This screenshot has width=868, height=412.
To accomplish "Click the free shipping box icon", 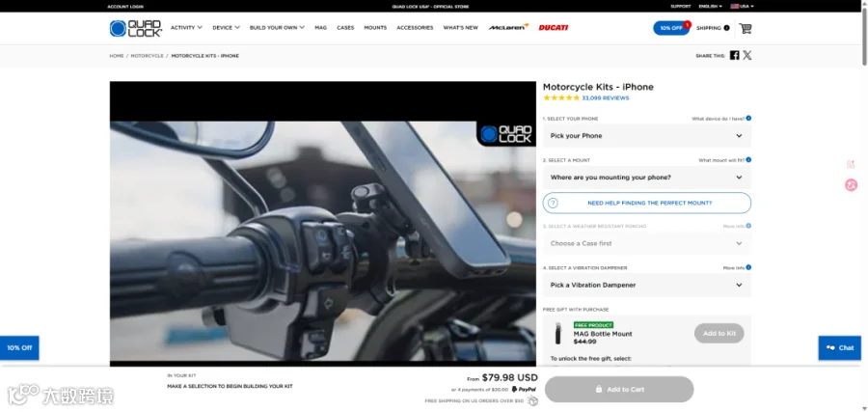I will coord(532,400).
